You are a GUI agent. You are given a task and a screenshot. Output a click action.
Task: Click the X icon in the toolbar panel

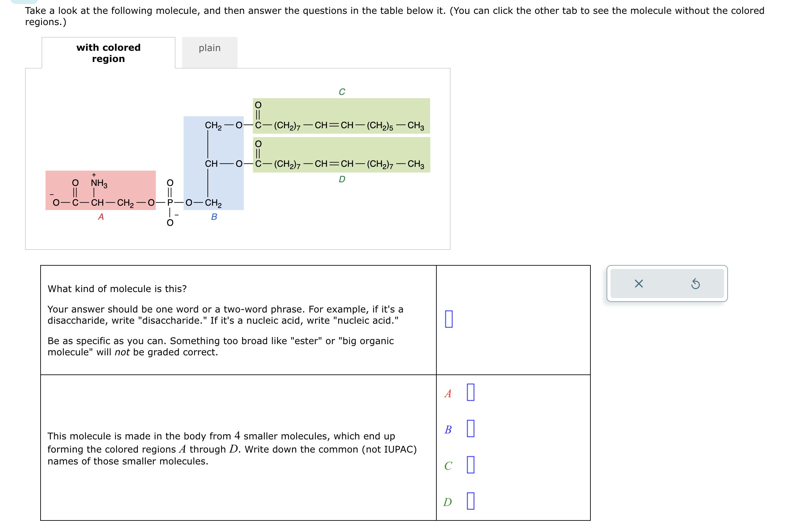click(x=639, y=284)
